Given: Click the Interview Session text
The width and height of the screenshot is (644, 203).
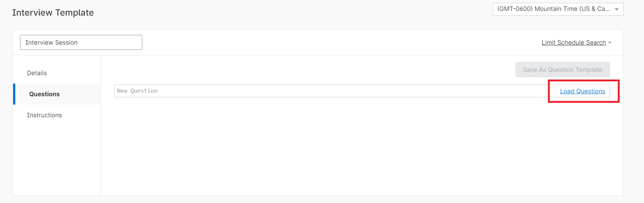Looking at the screenshot, I should (51, 42).
